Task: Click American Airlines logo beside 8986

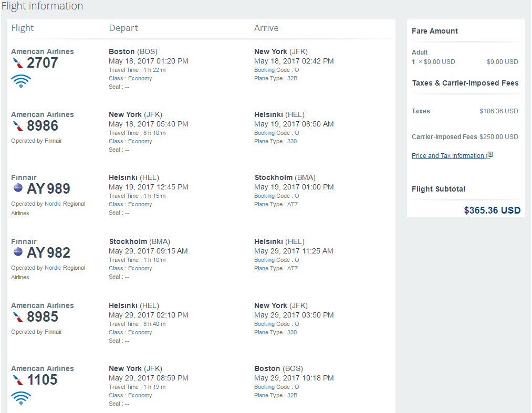Action: (18, 126)
